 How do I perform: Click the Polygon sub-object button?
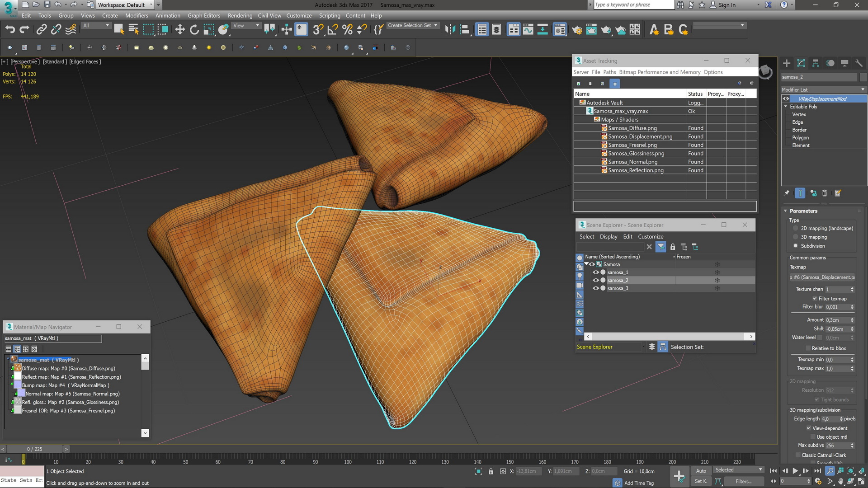point(801,137)
